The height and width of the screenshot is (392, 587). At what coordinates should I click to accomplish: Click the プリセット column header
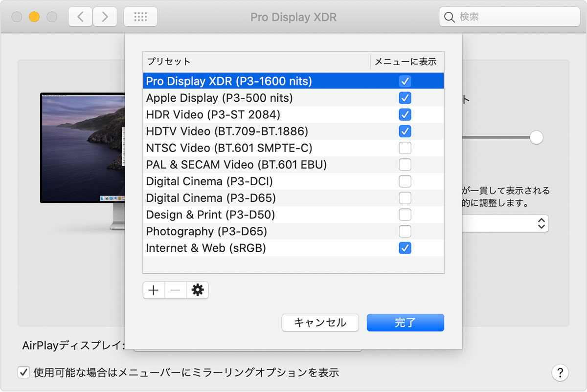tap(256, 62)
